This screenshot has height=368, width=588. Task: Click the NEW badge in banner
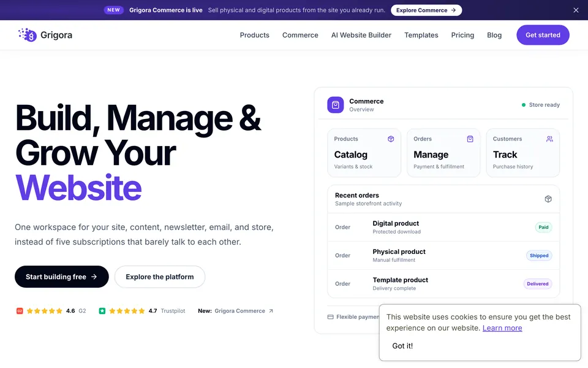click(114, 10)
